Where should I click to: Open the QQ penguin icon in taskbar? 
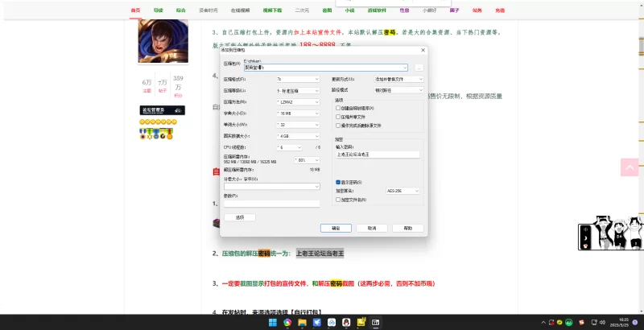pos(346,322)
